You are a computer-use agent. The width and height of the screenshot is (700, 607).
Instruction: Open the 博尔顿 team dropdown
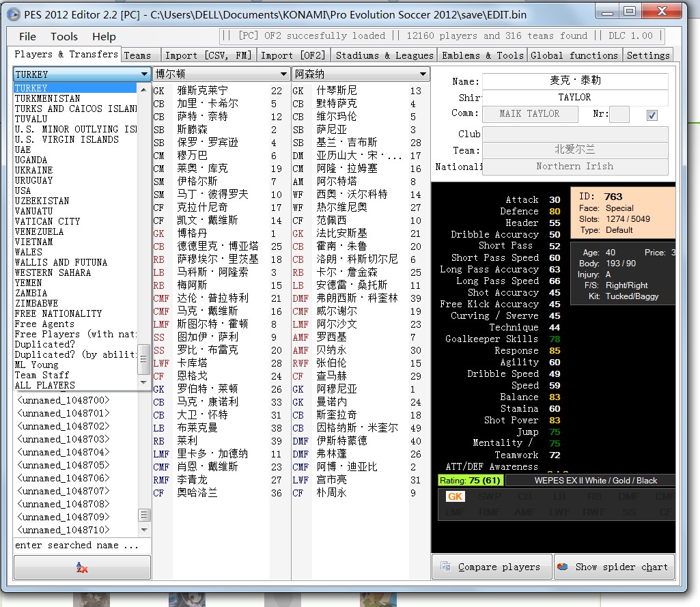click(x=283, y=74)
